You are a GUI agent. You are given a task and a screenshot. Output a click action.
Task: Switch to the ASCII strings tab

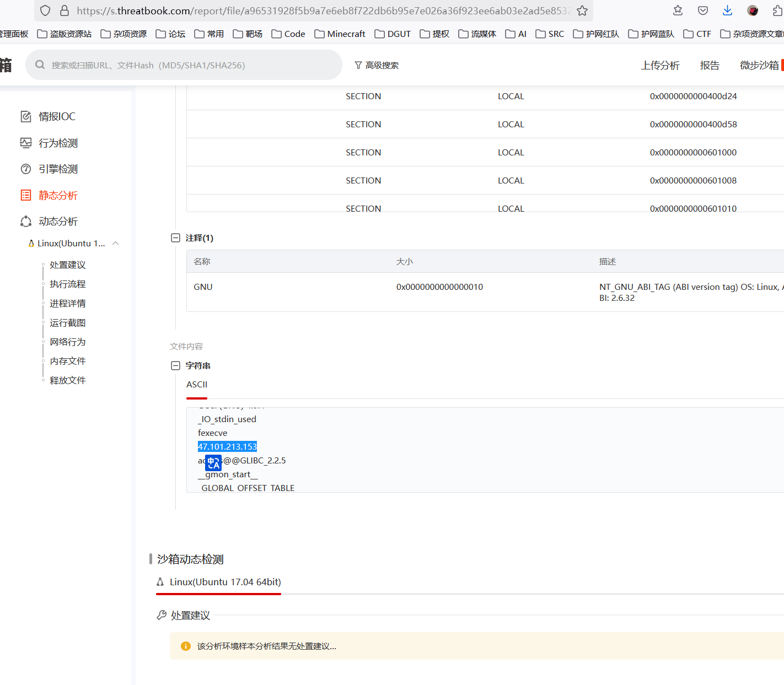[197, 385]
